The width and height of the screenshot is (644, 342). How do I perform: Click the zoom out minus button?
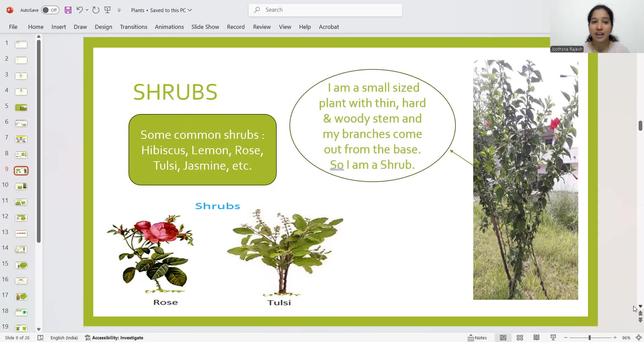(566, 338)
